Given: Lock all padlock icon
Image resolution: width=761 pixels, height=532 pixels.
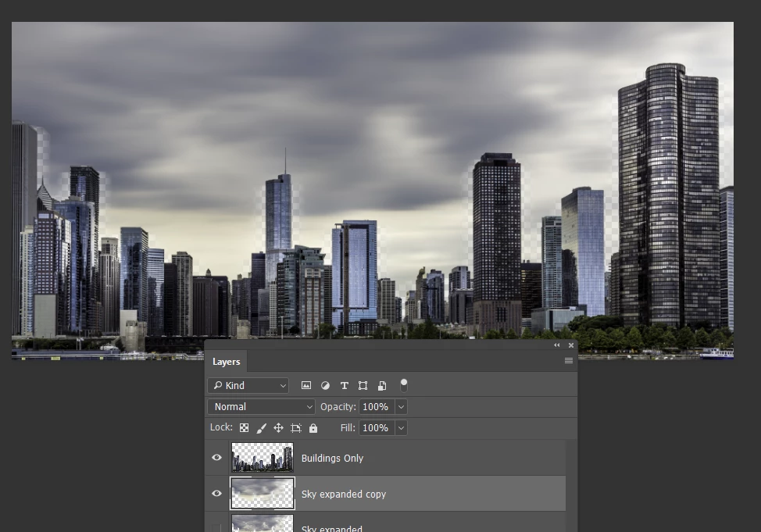Looking at the screenshot, I should pyautogui.click(x=313, y=427).
